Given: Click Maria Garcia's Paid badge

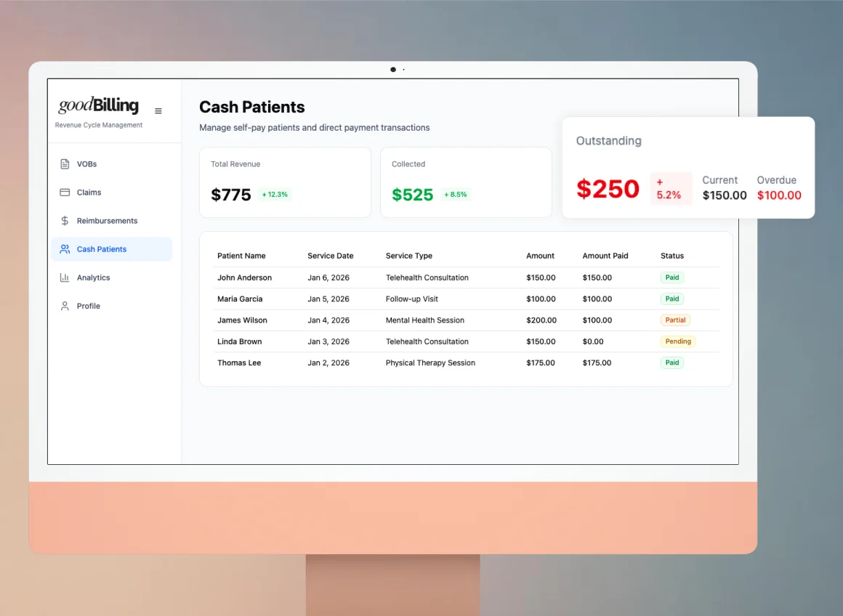Looking at the screenshot, I should pyautogui.click(x=672, y=299).
